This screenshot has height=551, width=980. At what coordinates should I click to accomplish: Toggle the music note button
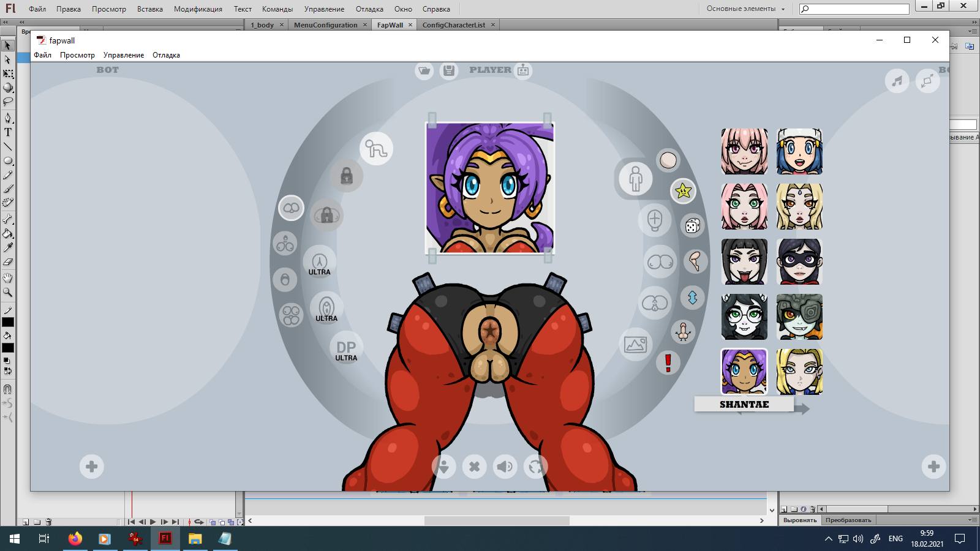(897, 81)
